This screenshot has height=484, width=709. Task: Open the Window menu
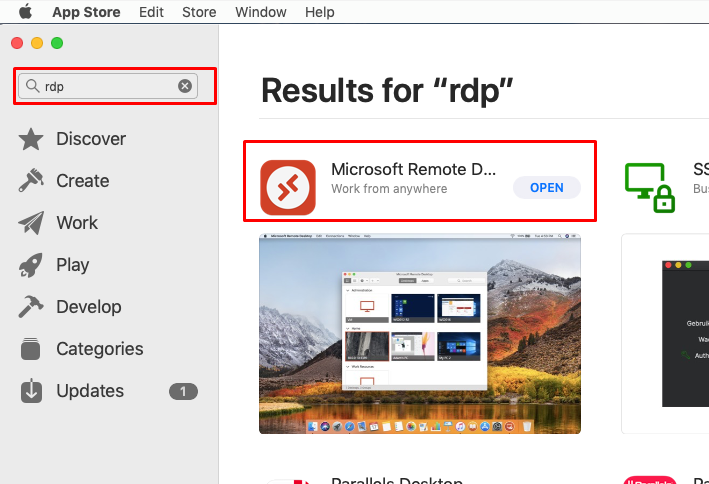(x=260, y=12)
